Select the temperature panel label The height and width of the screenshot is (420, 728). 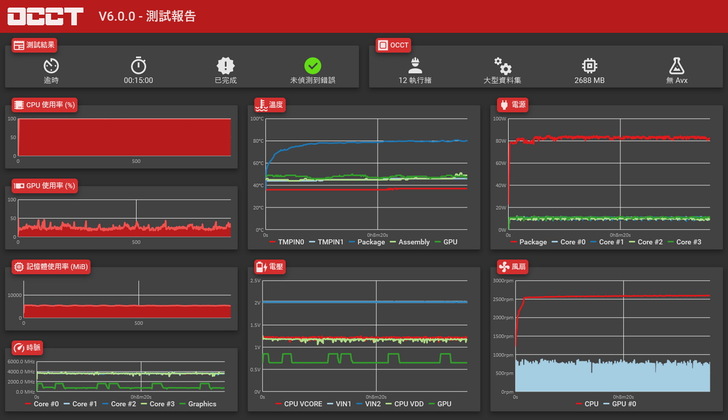[270, 105]
